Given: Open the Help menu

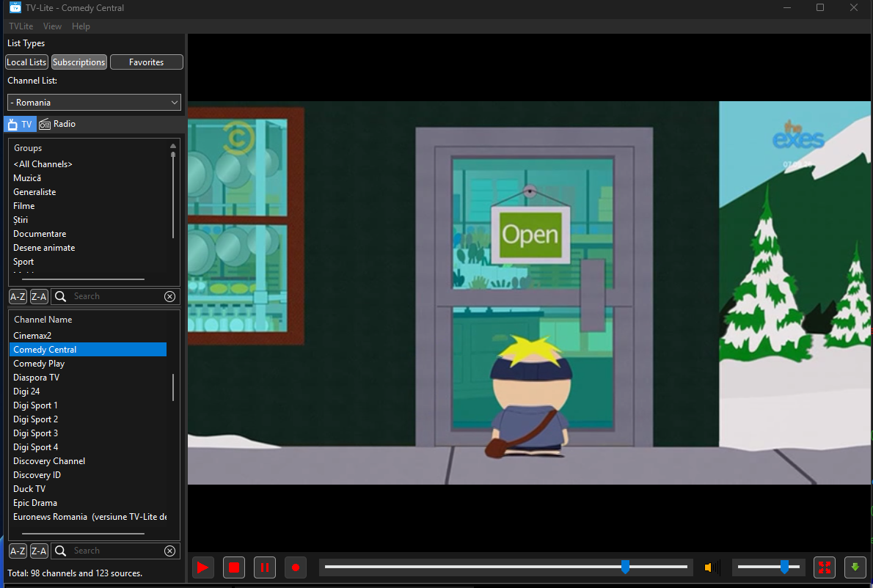Looking at the screenshot, I should [81, 26].
